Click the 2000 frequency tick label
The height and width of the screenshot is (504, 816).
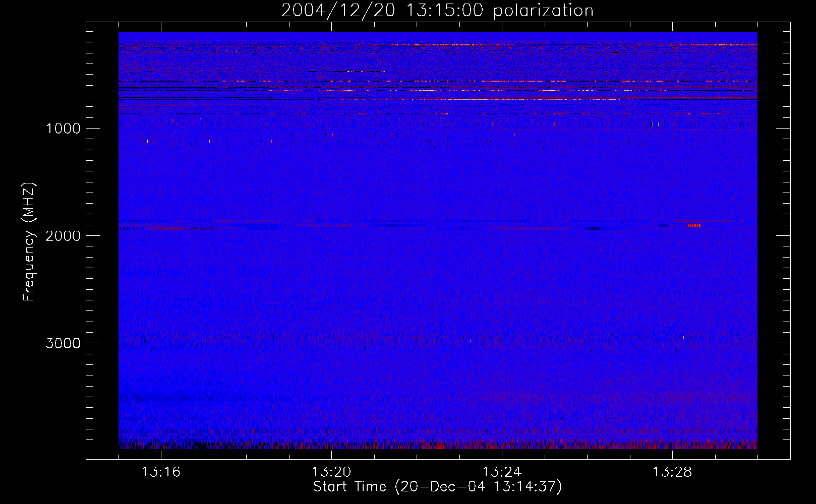pyautogui.click(x=64, y=236)
